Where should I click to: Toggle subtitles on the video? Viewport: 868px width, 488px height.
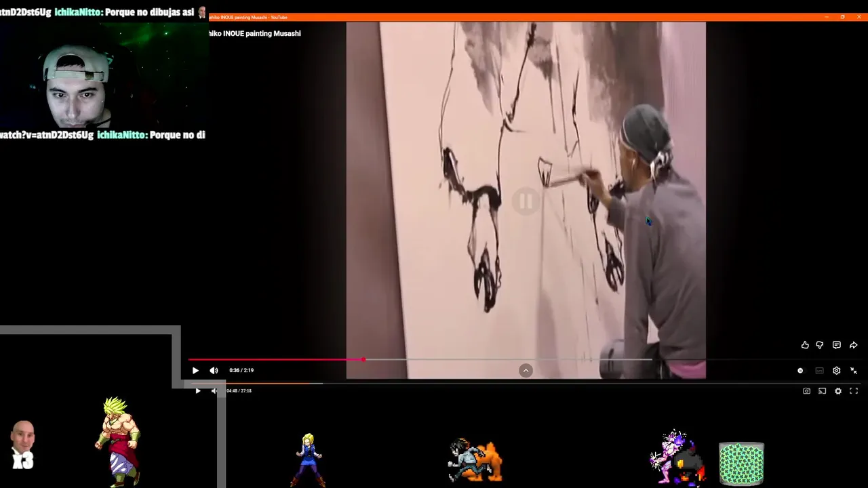819,371
